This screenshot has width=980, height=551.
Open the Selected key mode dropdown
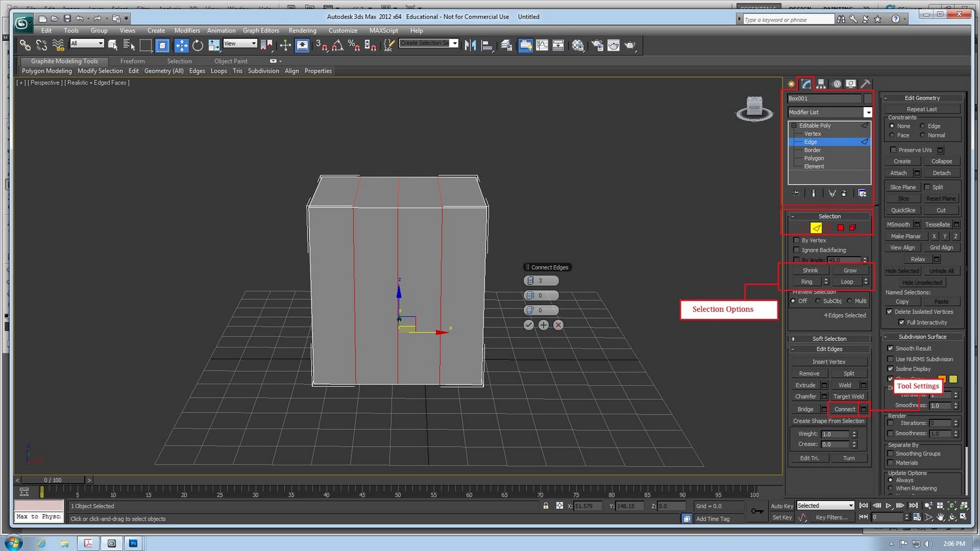[825, 506]
